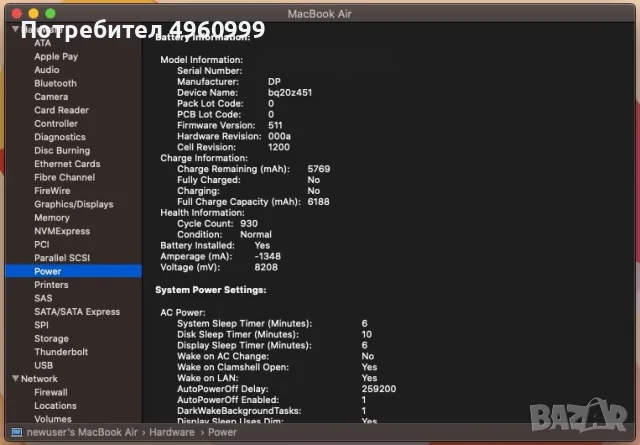Select the Device Name value bq20z451

point(290,93)
